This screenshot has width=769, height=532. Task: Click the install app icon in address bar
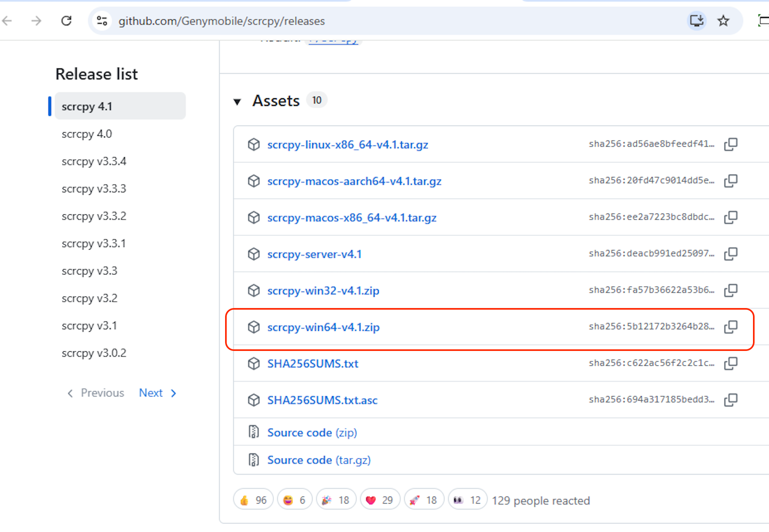[697, 21]
